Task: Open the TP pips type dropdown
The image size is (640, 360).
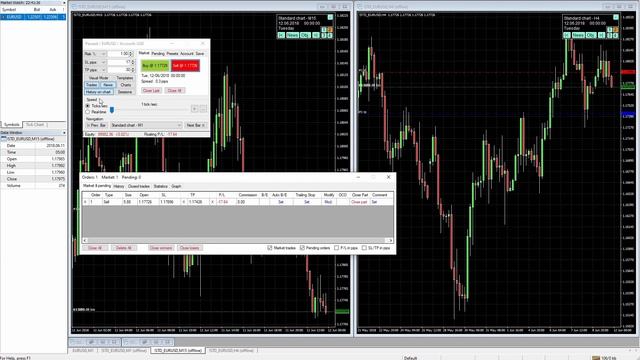Action: coord(104,70)
